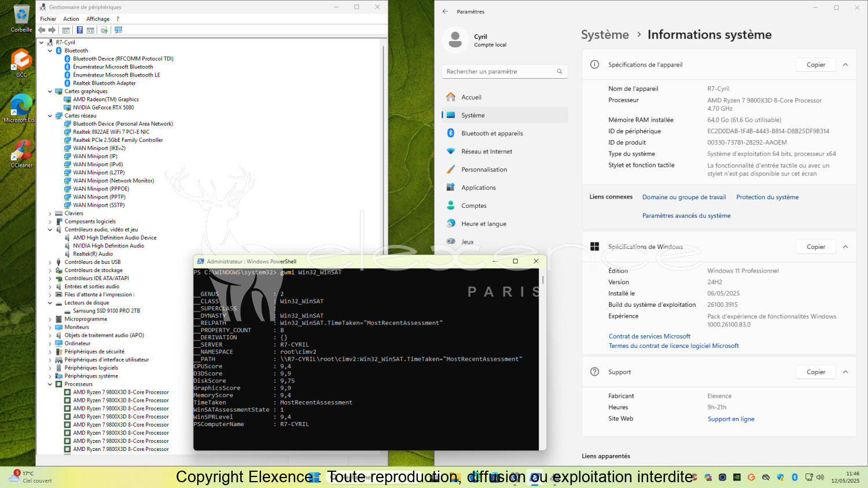Open the Corbeille recycle bin desktop icon
The width and height of the screenshot is (868, 488).
(21, 18)
